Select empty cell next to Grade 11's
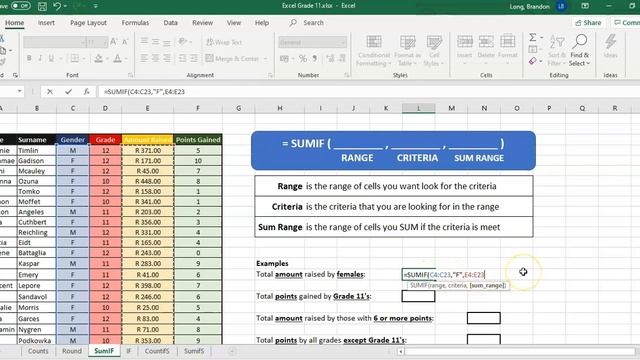Viewport: 640px width, 360px height. [418, 296]
